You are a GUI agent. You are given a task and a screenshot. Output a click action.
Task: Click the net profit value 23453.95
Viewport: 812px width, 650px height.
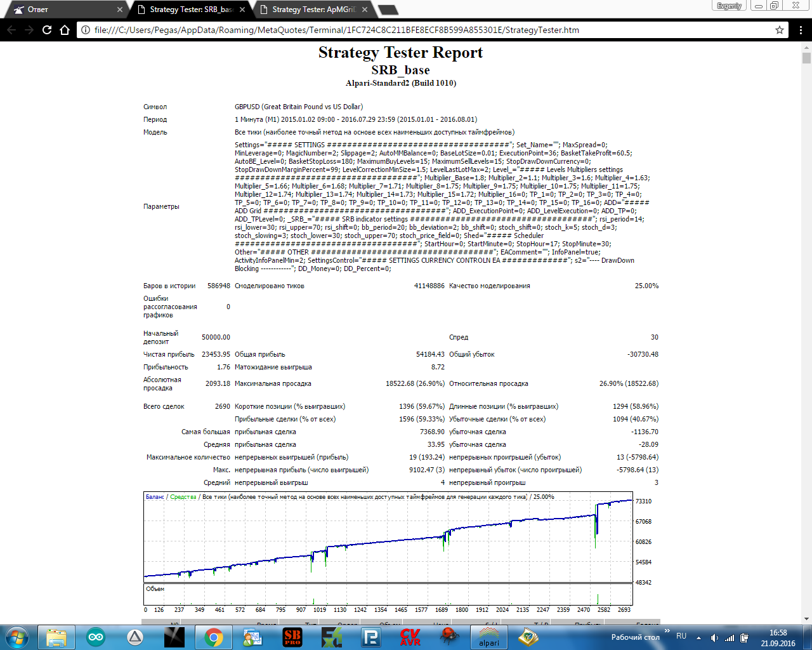(x=216, y=355)
